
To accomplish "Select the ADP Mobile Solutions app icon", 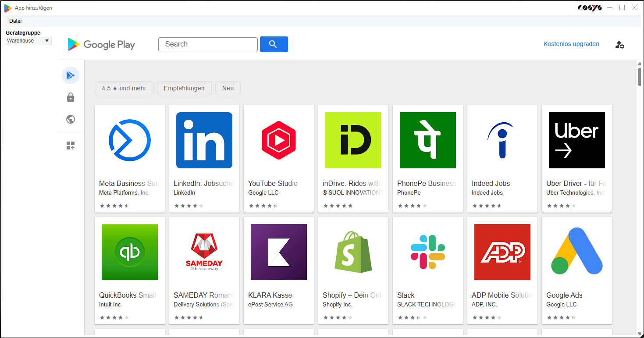I will point(502,252).
